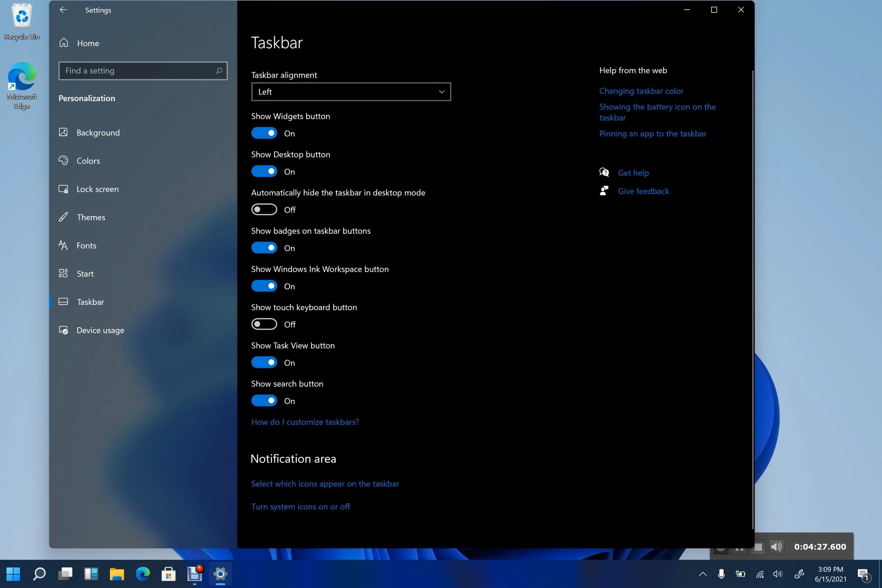Open the Taskbar alignment dropdown
This screenshot has height=588, width=882.
click(351, 92)
